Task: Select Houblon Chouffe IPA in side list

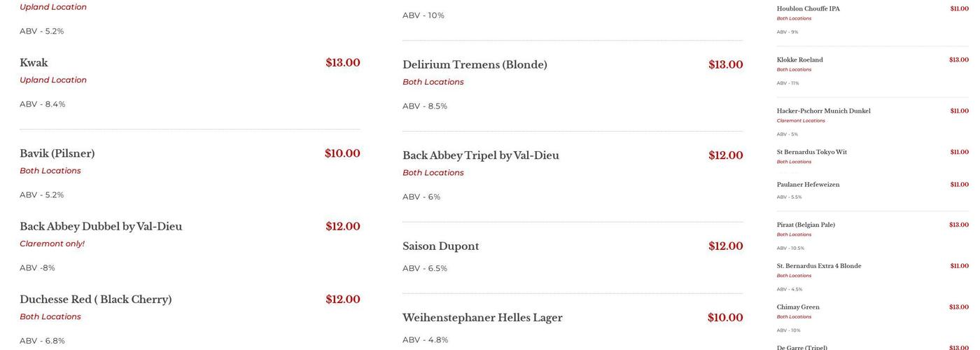Action: pyautogui.click(x=808, y=9)
